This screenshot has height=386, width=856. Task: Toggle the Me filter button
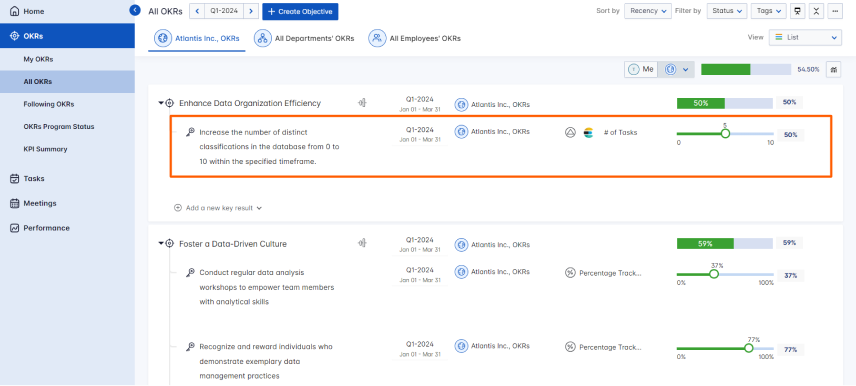pyautogui.click(x=641, y=69)
